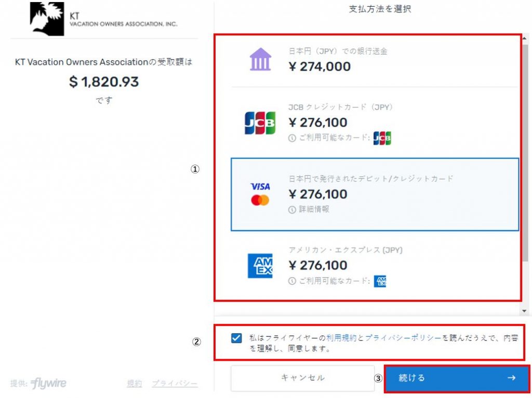Open the 規約 footer link
This screenshot has height=398, width=532.
click(x=135, y=384)
